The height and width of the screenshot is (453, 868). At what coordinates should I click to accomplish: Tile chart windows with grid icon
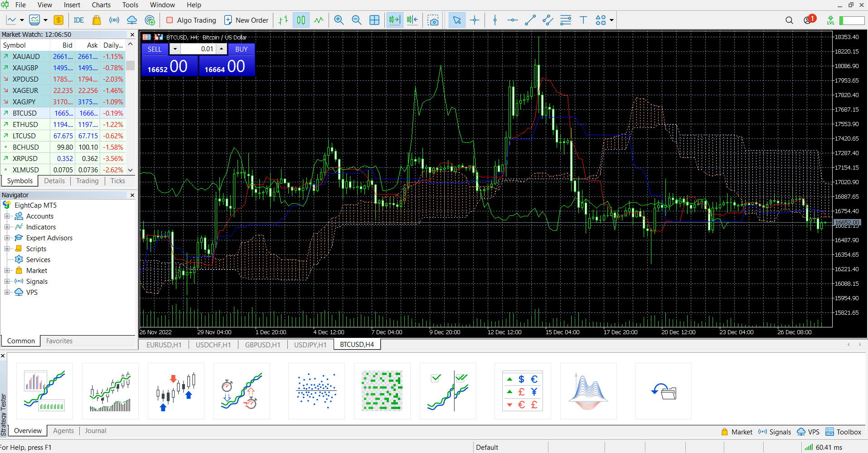tap(374, 20)
